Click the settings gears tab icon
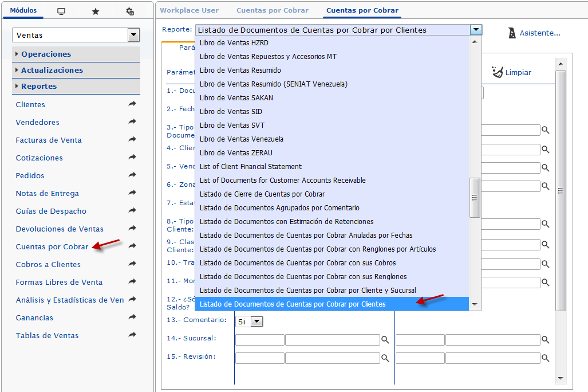 [x=129, y=10]
